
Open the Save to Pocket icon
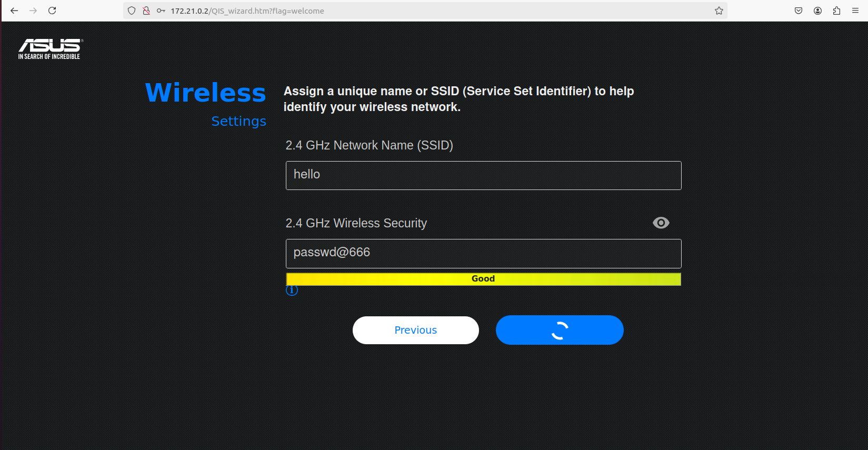pyautogui.click(x=799, y=11)
